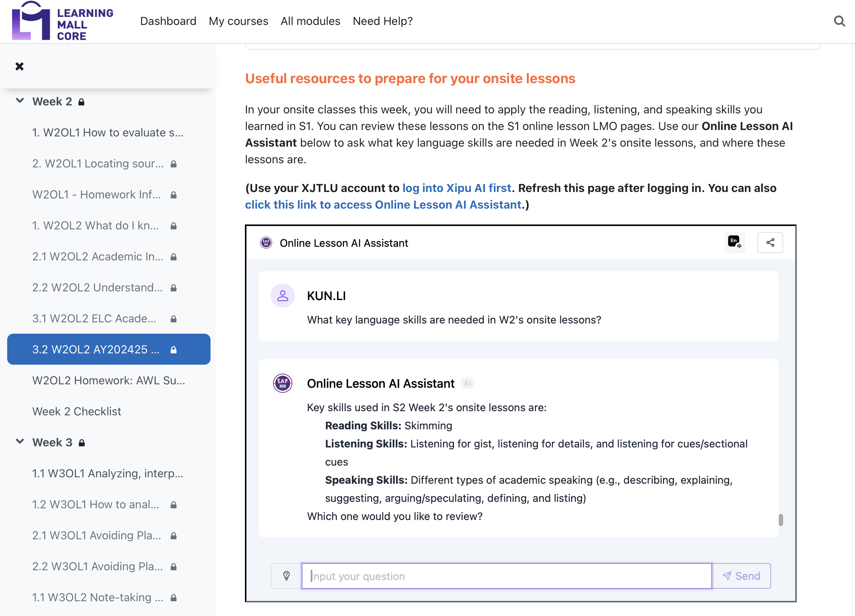Click the KUN.LI user avatar icon
This screenshot has height=616, width=855.
tap(282, 296)
